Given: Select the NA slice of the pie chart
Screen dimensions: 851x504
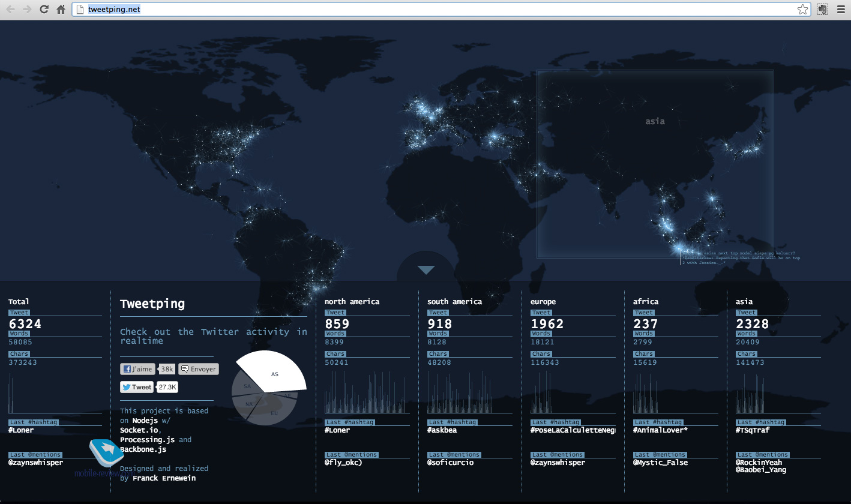Looking at the screenshot, I should coord(248,404).
